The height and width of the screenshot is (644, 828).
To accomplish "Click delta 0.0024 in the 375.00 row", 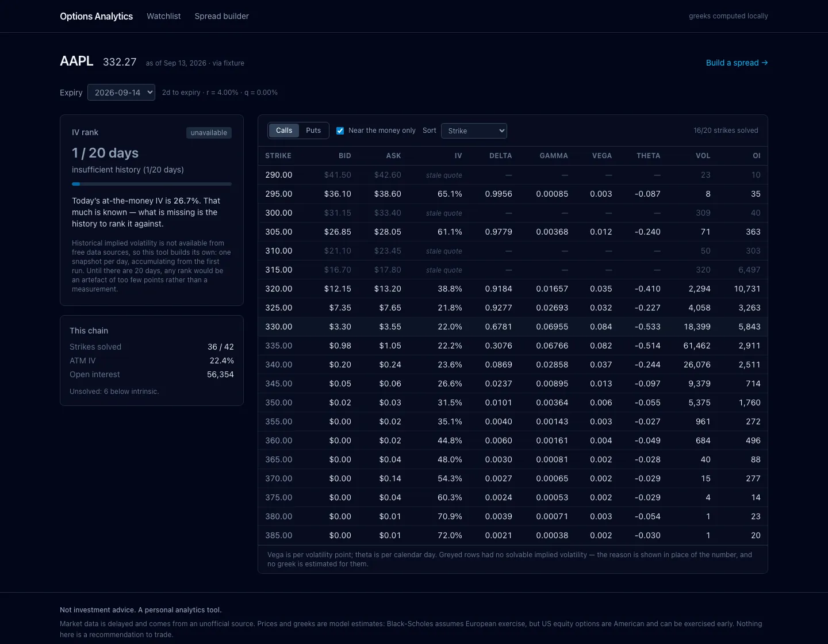I will 499,497.
